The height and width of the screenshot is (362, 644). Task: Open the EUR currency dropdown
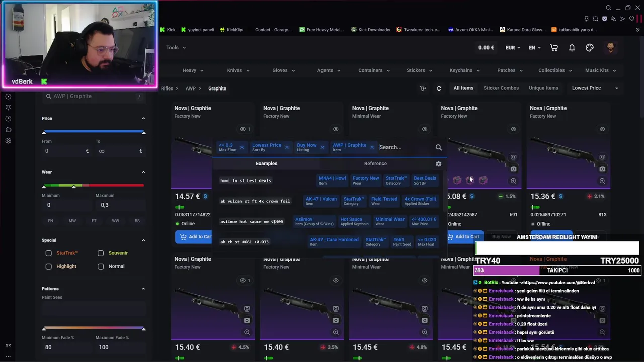click(x=513, y=48)
